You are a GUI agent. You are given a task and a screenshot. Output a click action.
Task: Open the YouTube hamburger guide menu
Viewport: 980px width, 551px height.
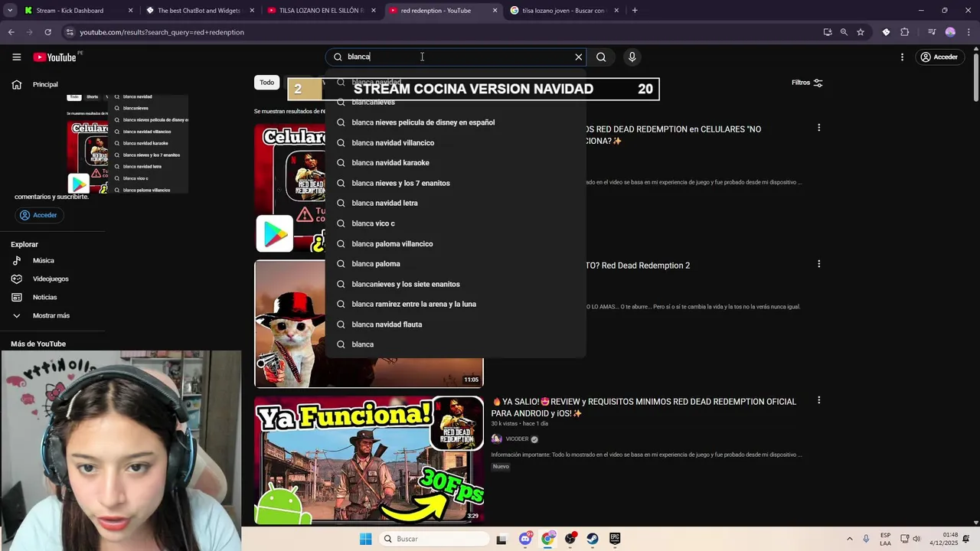pyautogui.click(x=16, y=57)
